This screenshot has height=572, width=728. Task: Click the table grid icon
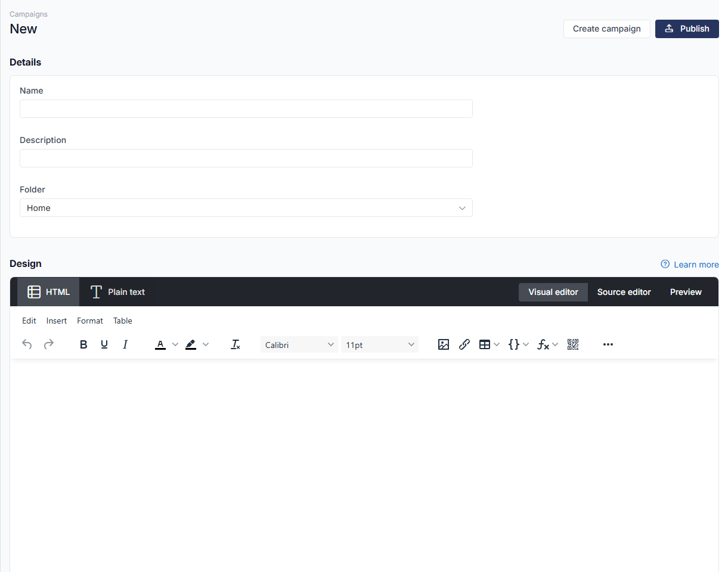coord(485,344)
